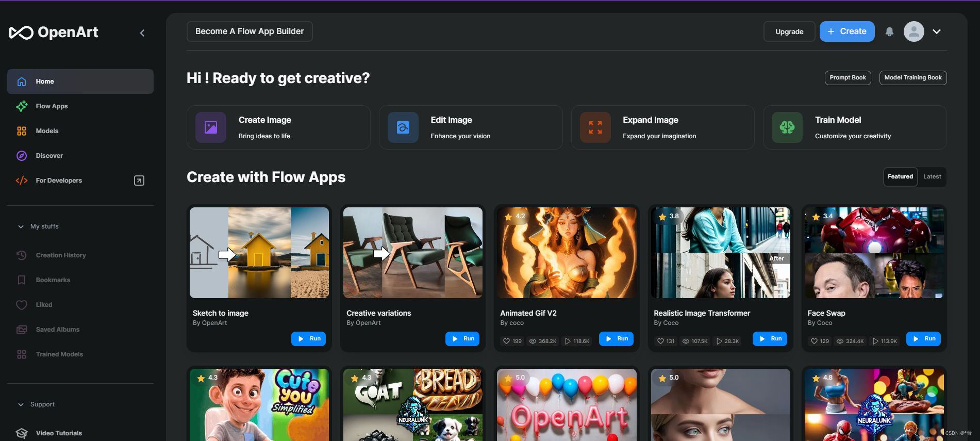
Task: Run the Creative variations app
Action: (x=462, y=339)
